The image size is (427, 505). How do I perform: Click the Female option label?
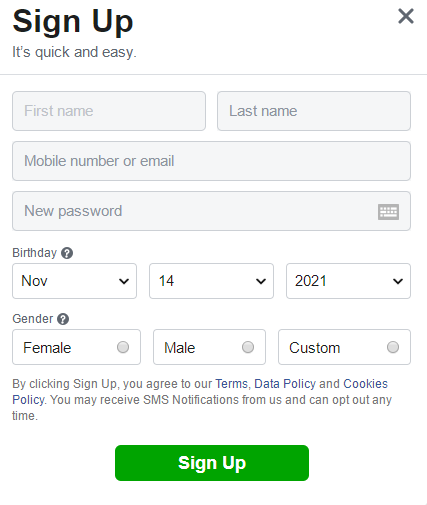coord(47,348)
